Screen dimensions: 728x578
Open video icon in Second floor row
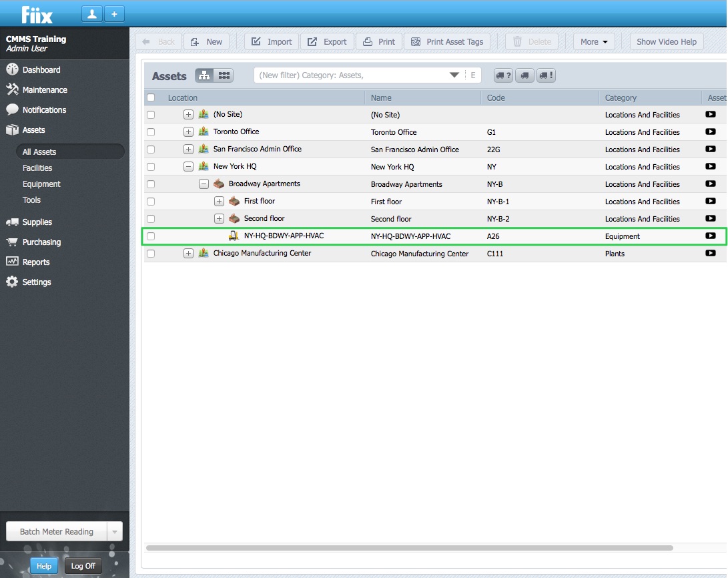711,218
